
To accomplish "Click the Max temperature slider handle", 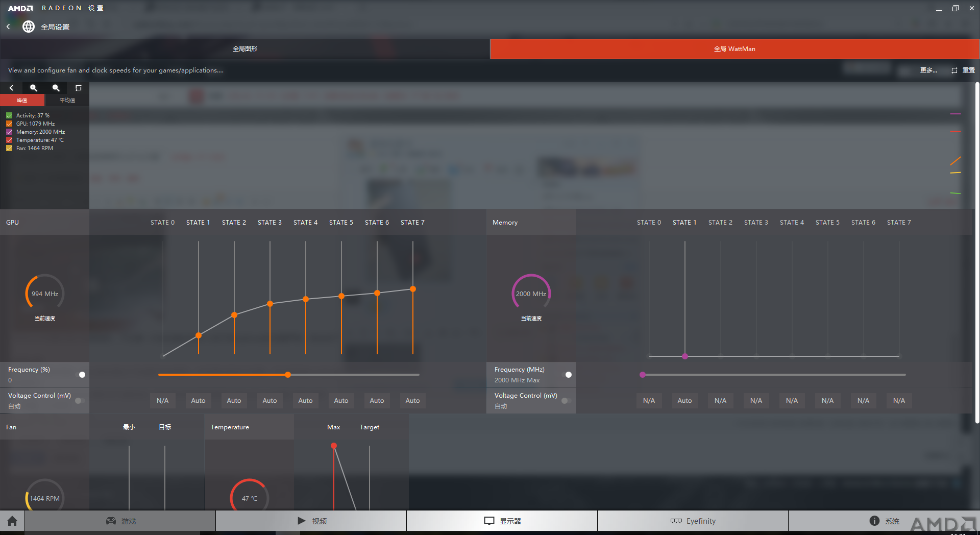I will click(334, 446).
